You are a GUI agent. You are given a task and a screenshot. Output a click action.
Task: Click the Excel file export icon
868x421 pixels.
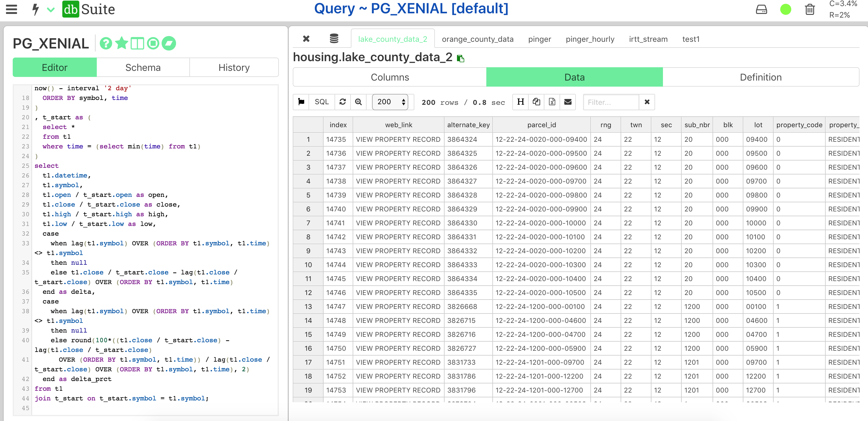[552, 102]
